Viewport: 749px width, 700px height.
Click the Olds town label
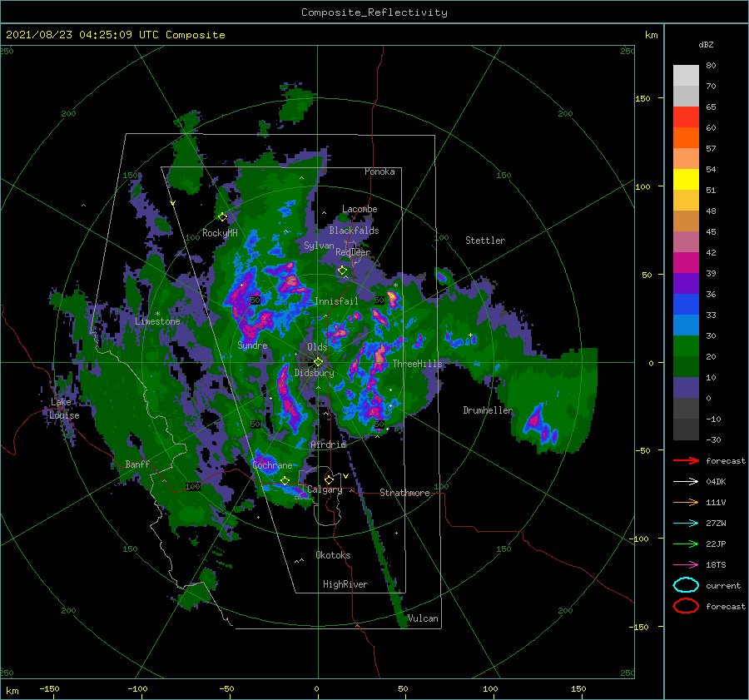pos(317,347)
